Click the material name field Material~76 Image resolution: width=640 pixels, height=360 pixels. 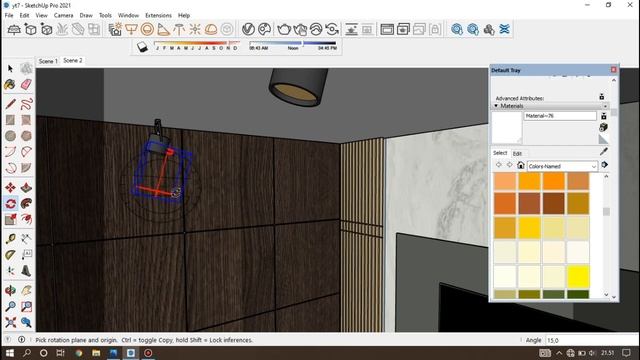560,116
